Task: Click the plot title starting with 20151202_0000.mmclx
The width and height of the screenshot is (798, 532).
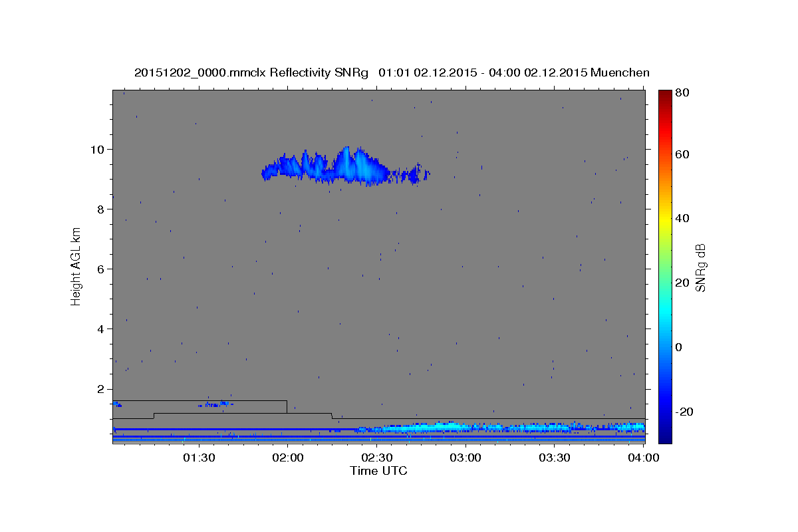Action: click(x=392, y=72)
